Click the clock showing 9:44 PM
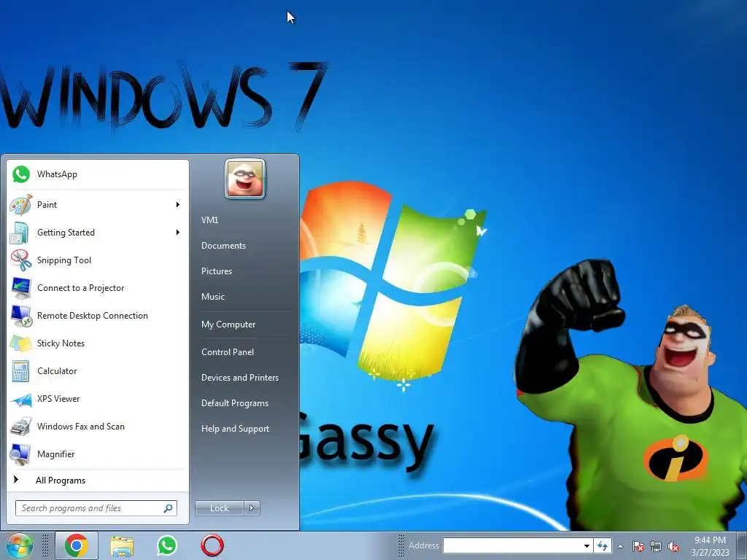 [x=710, y=540]
